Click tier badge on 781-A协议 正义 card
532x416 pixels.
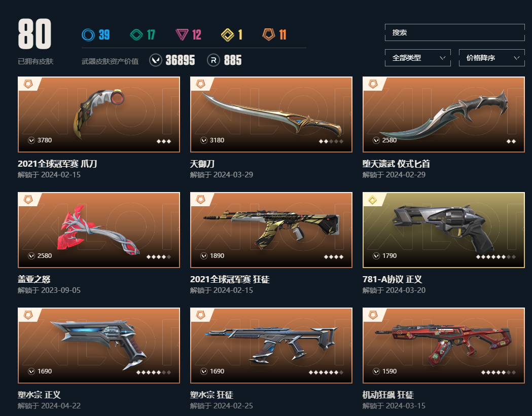[x=373, y=200]
